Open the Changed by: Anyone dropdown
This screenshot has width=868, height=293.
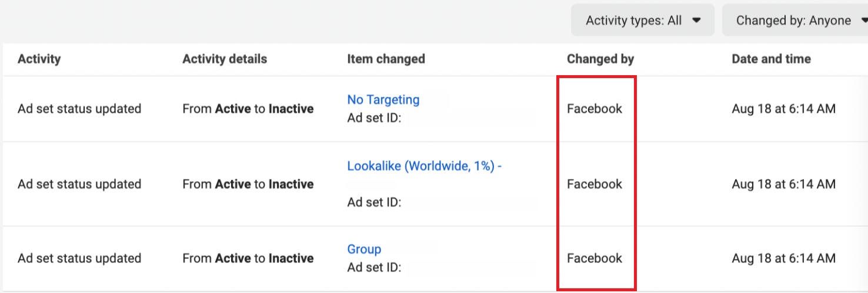[796, 21]
